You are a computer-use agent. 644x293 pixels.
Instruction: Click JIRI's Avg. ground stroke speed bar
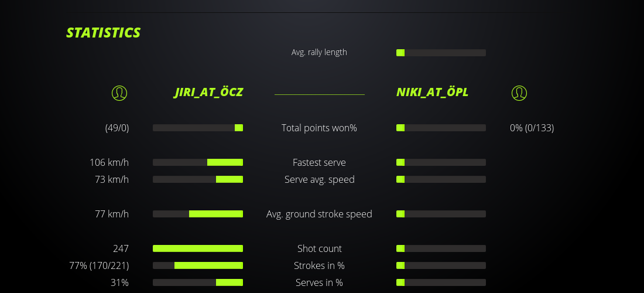(198, 214)
